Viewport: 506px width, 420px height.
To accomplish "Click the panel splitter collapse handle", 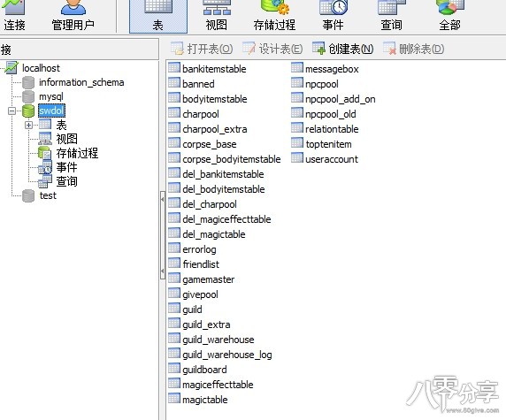I will click(x=162, y=235).
